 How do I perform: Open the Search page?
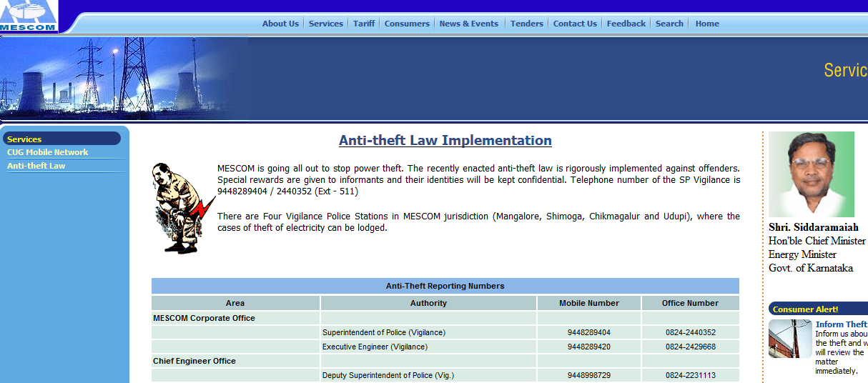[x=669, y=24]
